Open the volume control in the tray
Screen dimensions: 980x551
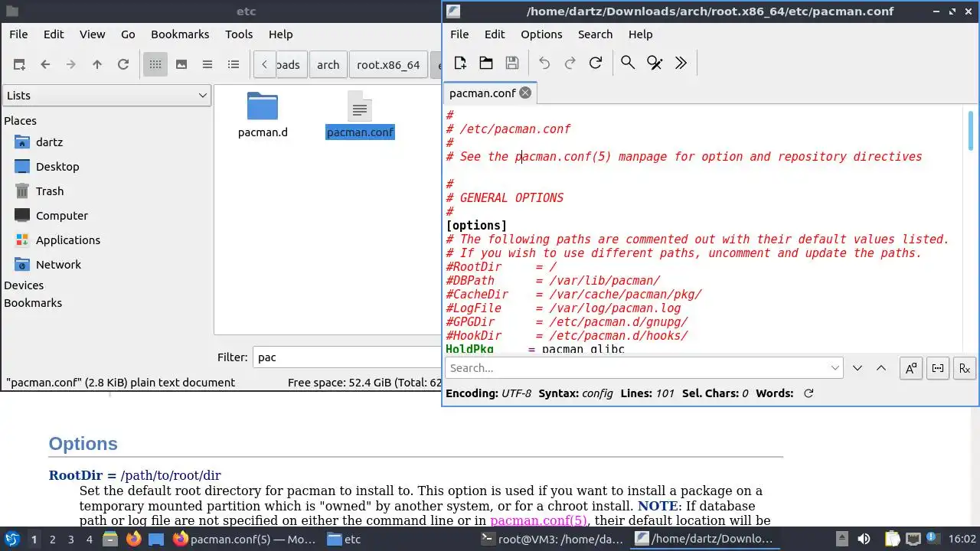(864, 539)
